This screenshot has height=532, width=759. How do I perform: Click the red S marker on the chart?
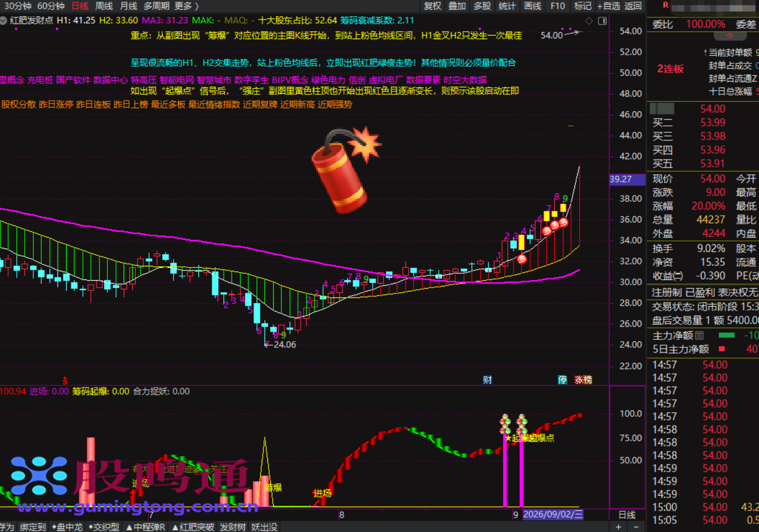coord(65,380)
